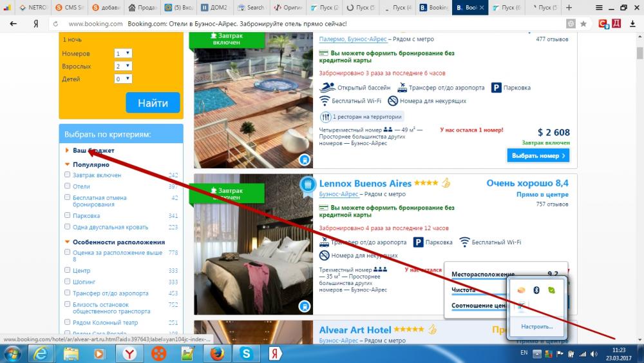Tick the 'Трансфер от/до аэропорта' checkbox
Viewport: 644px width, 363px height.
68,293
